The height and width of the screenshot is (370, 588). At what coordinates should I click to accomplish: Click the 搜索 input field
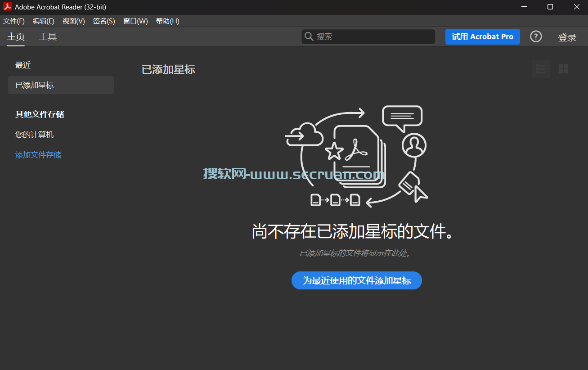368,37
